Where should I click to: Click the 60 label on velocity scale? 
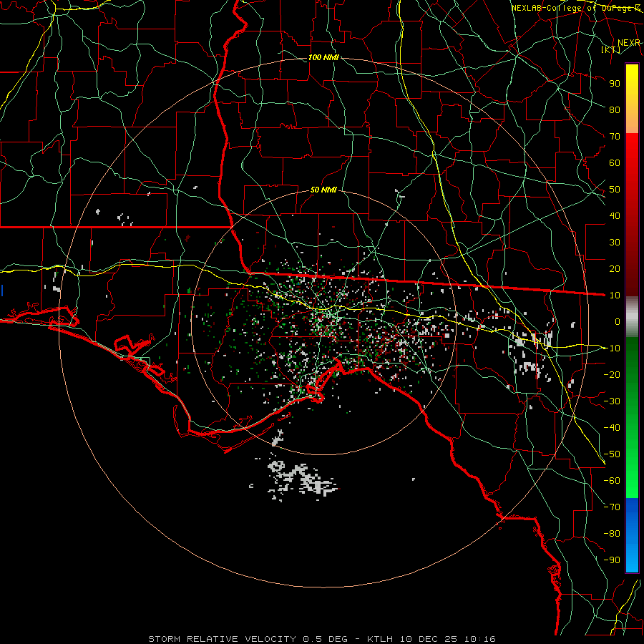point(615,162)
